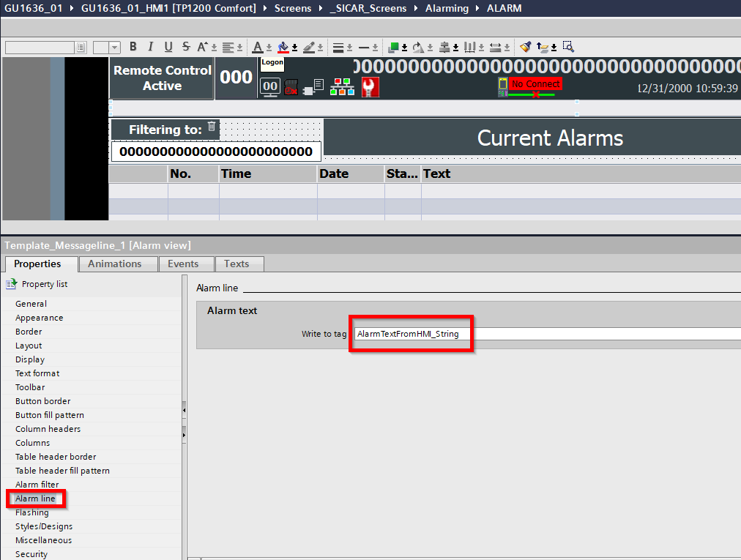741x560 pixels.
Task: Select Security in property list
Action: pos(31,554)
